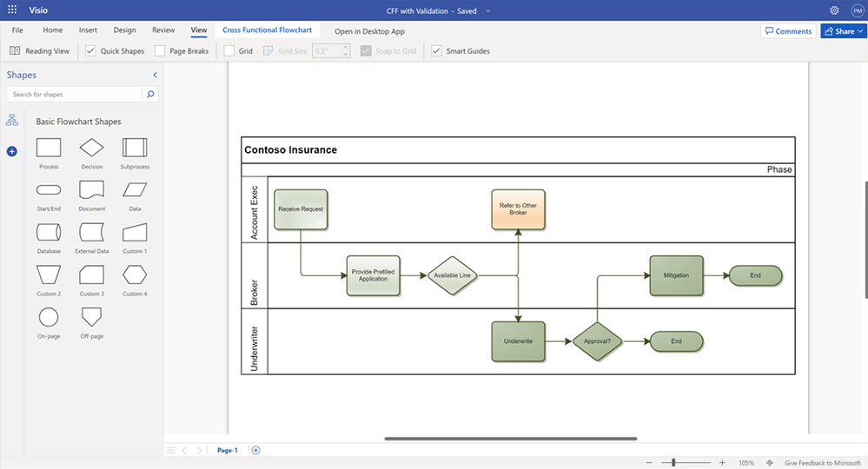Open the PM account avatar
The image size is (868, 469).
click(x=858, y=10)
